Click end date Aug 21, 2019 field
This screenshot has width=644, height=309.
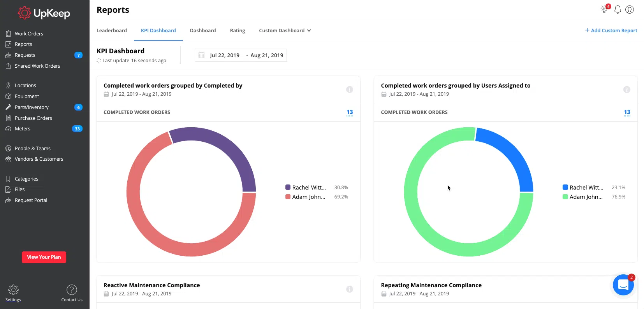[x=267, y=55]
